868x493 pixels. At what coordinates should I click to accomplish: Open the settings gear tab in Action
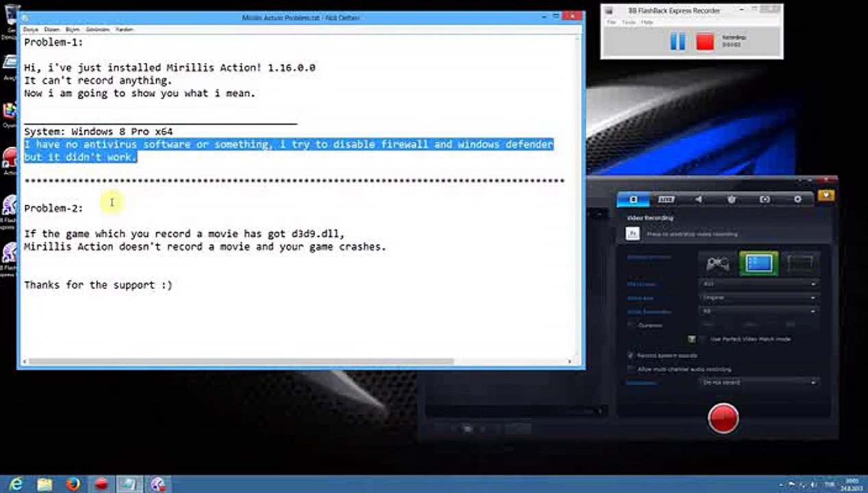coord(797,199)
